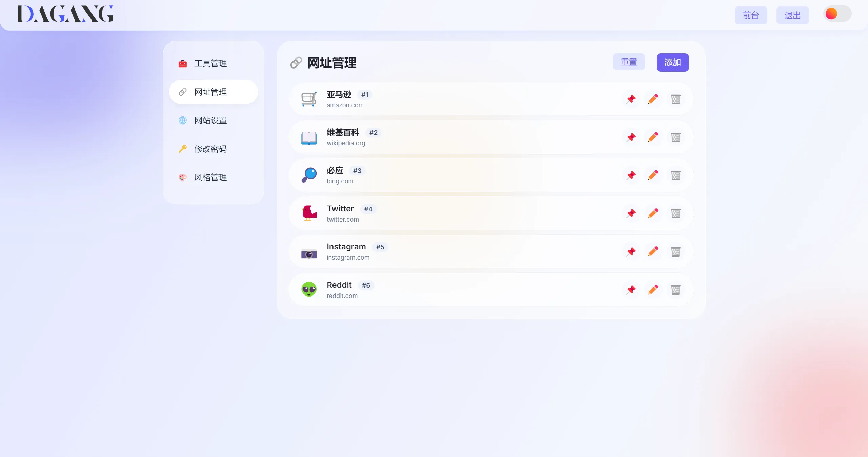Click the Instagram site name

pyautogui.click(x=346, y=247)
